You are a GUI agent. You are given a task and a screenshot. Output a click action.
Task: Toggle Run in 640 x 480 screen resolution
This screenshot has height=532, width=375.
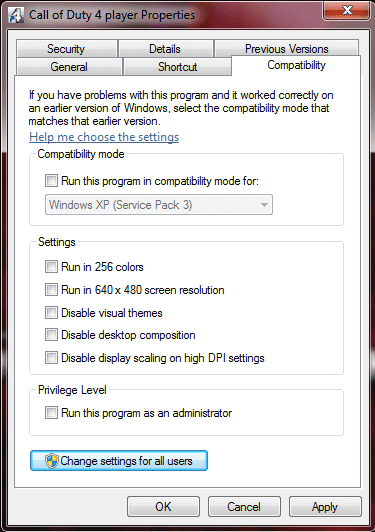[x=51, y=290]
